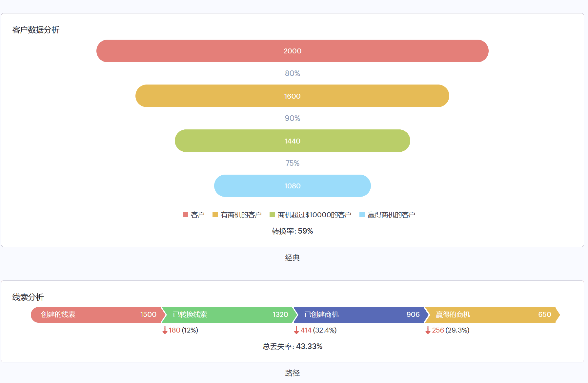This screenshot has width=588, height=383.
Task: Select the green 1440 funnel bar
Action: (292, 141)
